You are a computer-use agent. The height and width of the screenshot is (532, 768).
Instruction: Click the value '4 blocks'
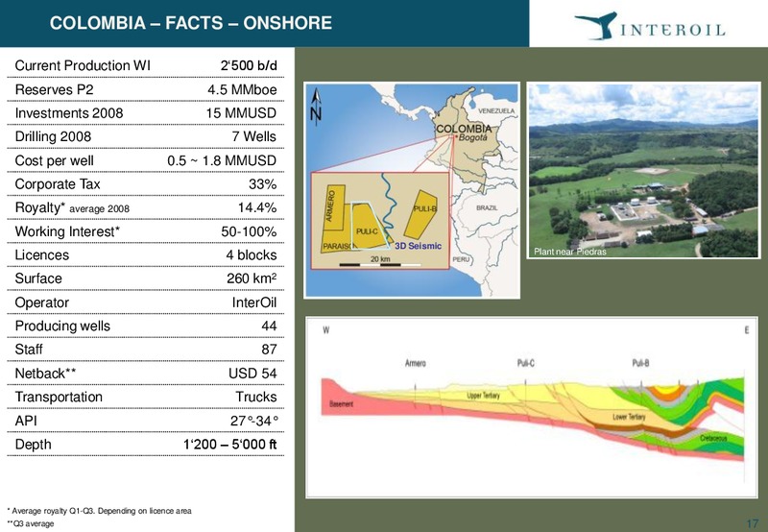tap(252, 255)
